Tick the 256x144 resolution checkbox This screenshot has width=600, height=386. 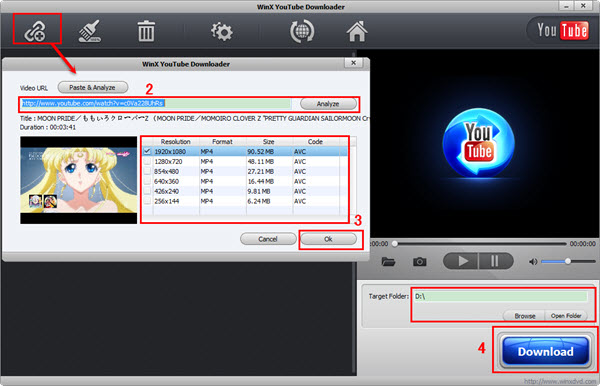coord(147,201)
